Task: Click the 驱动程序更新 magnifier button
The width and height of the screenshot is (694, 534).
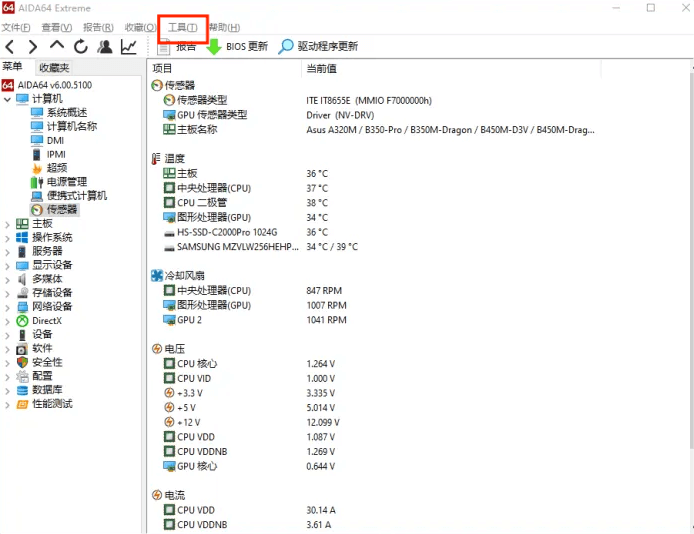Action: [318, 46]
